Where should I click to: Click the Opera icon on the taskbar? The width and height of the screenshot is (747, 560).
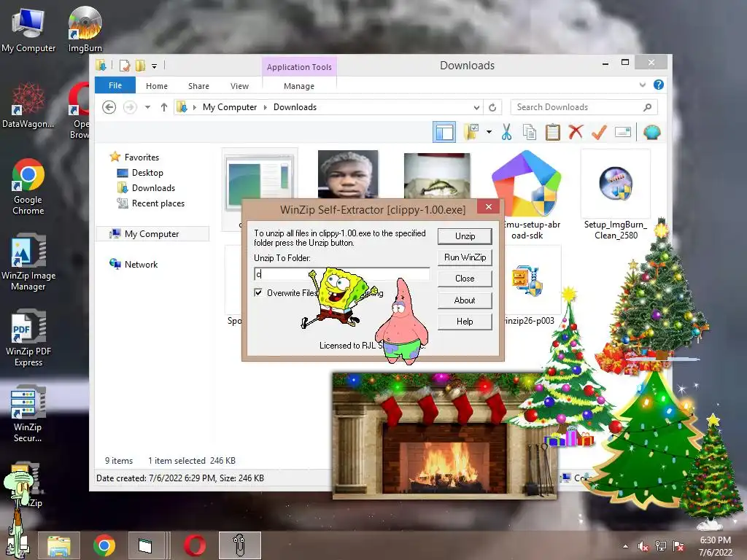tap(195, 545)
